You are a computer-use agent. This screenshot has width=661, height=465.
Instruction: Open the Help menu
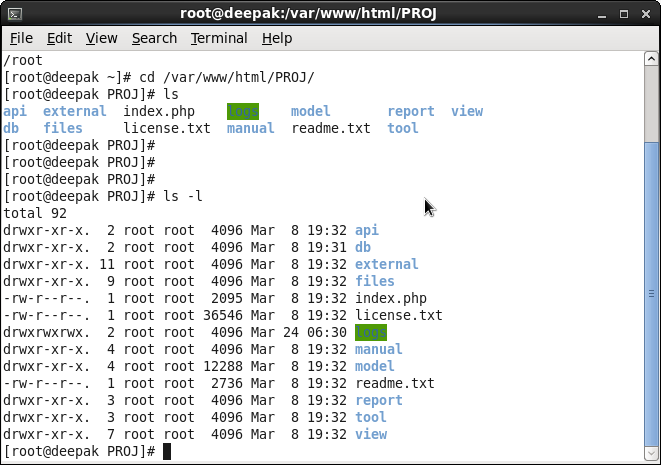point(277,38)
